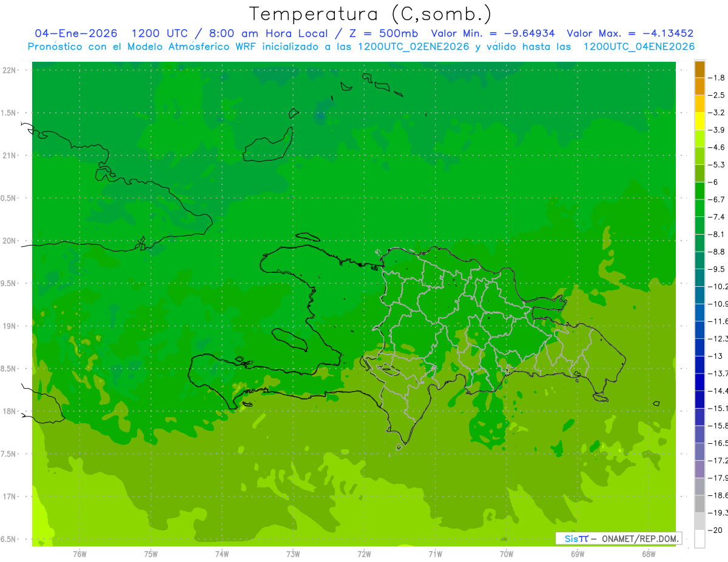This screenshot has height=562, width=728.
Task: Click latitude label "20N"
Action: click(x=9, y=241)
